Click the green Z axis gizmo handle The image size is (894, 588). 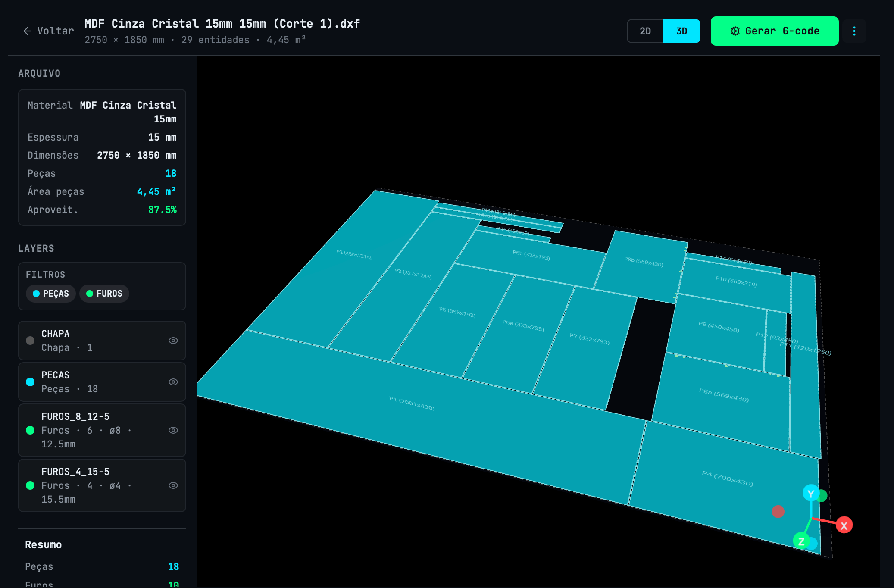(801, 541)
